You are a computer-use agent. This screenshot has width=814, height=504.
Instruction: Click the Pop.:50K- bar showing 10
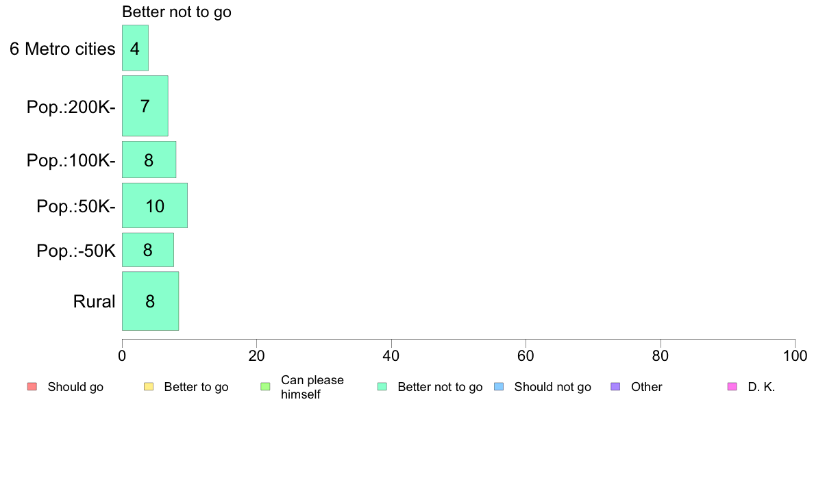point(155,205)
